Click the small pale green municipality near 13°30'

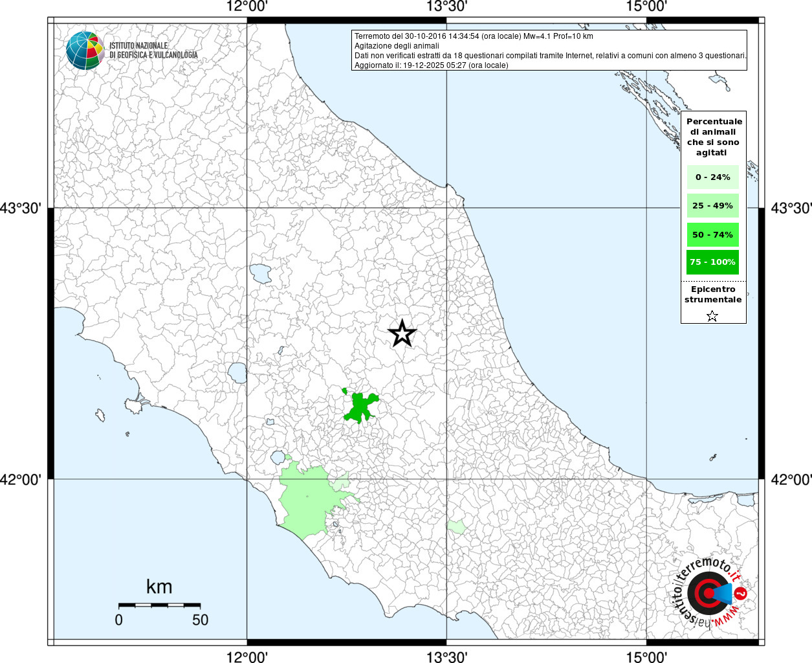[456, 527]
